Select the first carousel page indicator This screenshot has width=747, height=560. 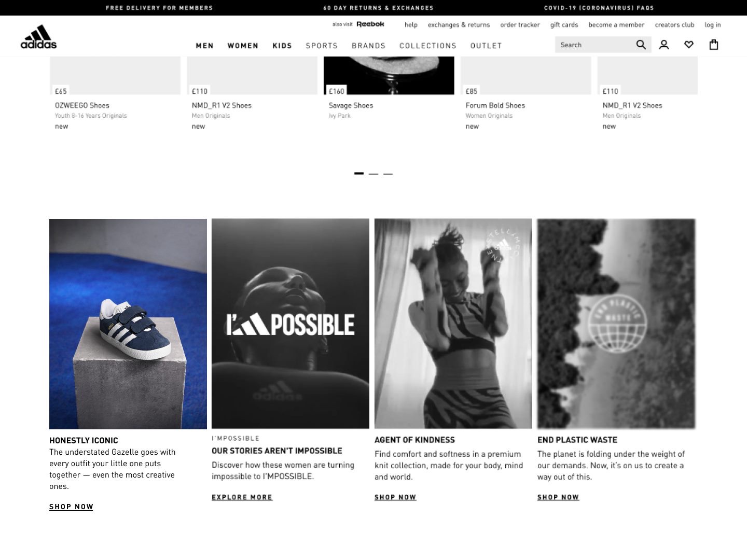(x=359, y=174)
